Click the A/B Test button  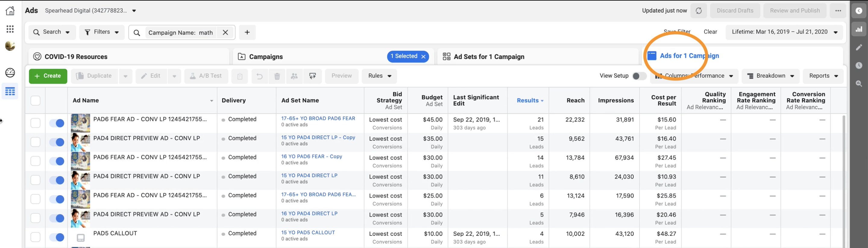[206, 76]
